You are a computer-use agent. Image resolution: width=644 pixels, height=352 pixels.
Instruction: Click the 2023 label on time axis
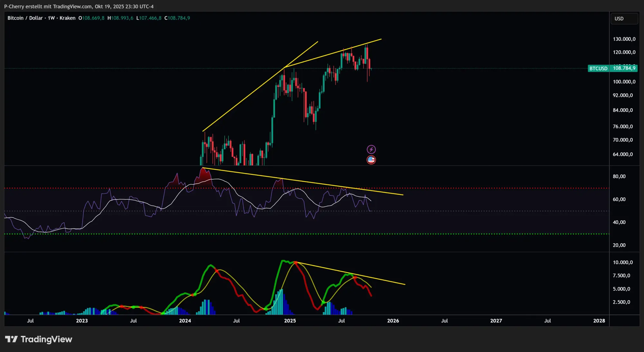point(82,321)
